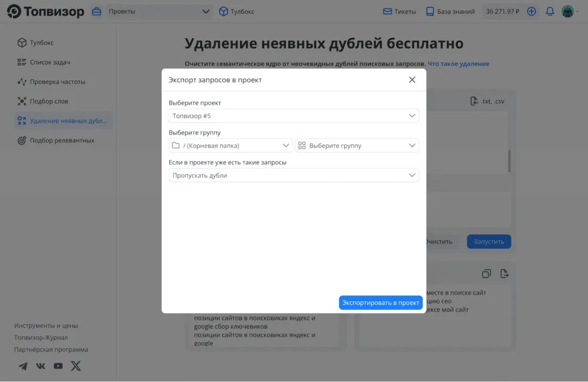Open the Что такое удаление link
This screenshot has height=382, width=588.
coord(458,63)
